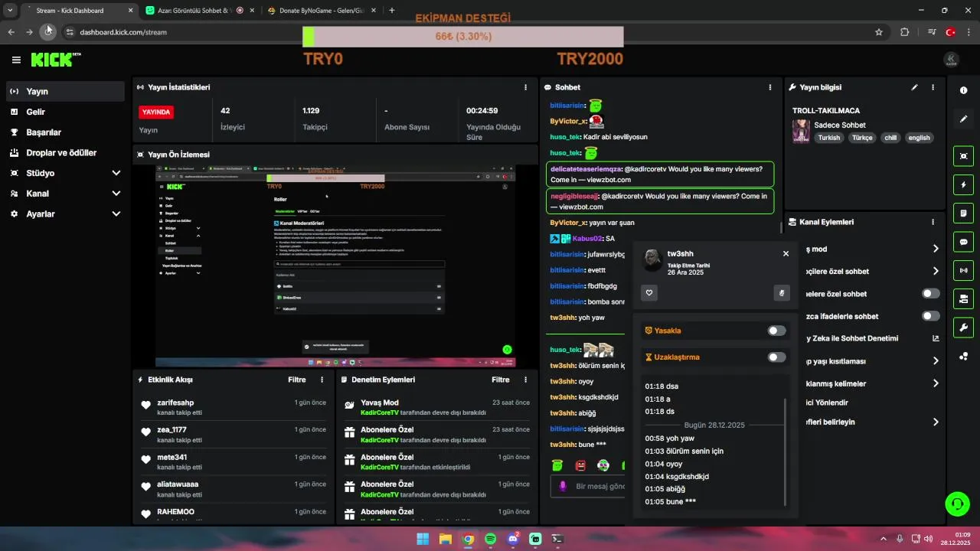Open the Kanal Eylemleri three-dot menu
This screenshot has width=980, height=551.
[x=933, y=222]
